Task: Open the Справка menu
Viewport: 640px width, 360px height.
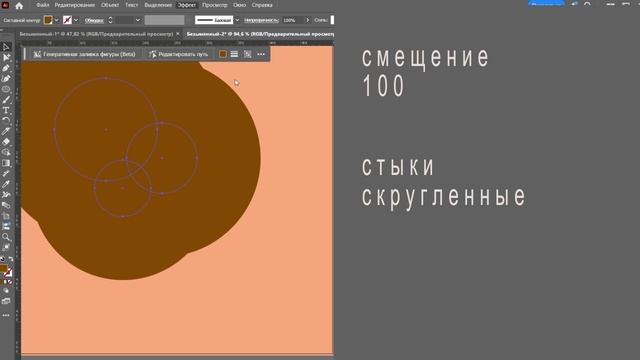Action: point(262,5)
